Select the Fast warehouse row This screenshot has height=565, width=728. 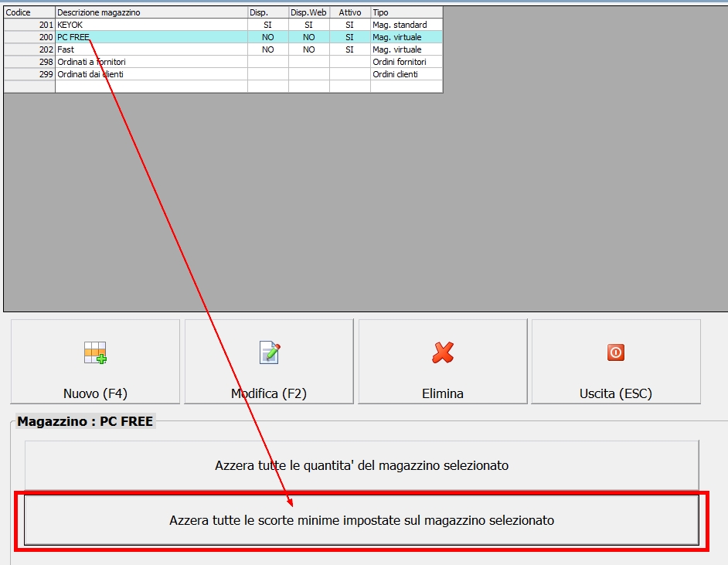point(223,49)
